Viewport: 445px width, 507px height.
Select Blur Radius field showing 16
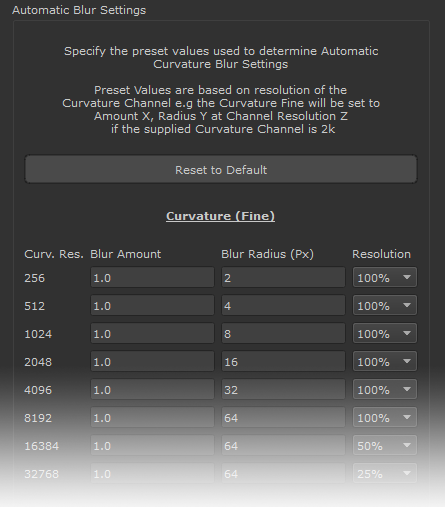pyautogui.click(x=283, y=361)
